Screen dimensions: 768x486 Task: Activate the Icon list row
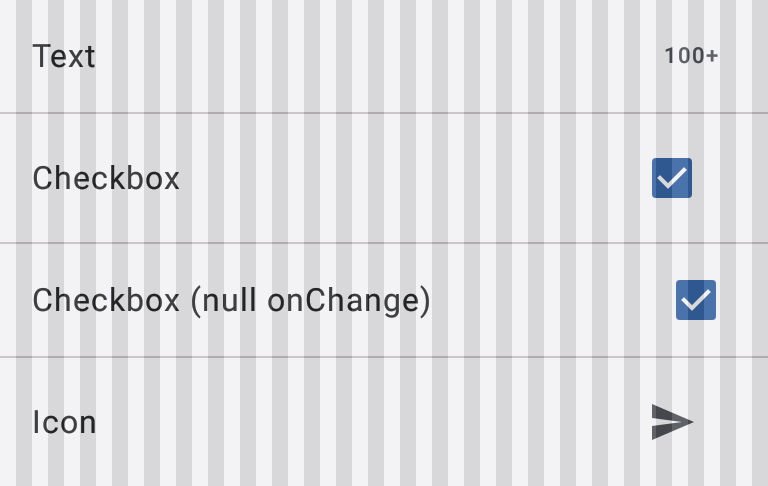[x=384, y=422]
